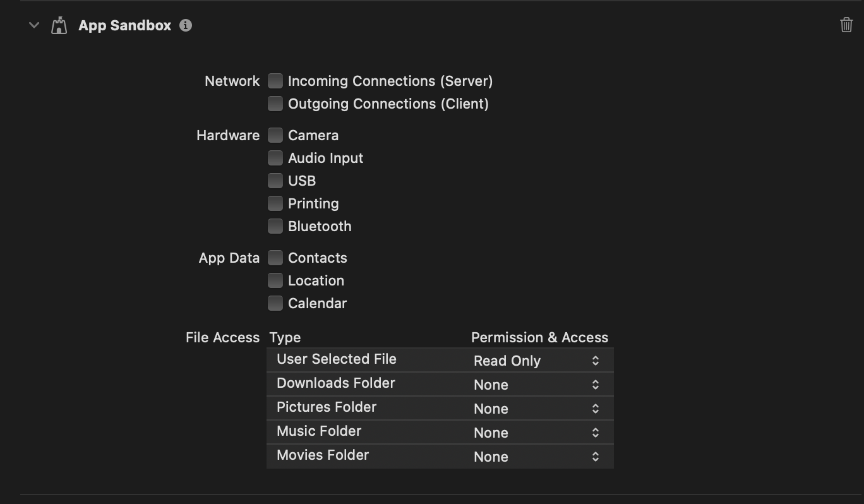Viewport: 864px width, 504px height.
Task: Collapse the App Sandbox section
Action: pos(34,25)
